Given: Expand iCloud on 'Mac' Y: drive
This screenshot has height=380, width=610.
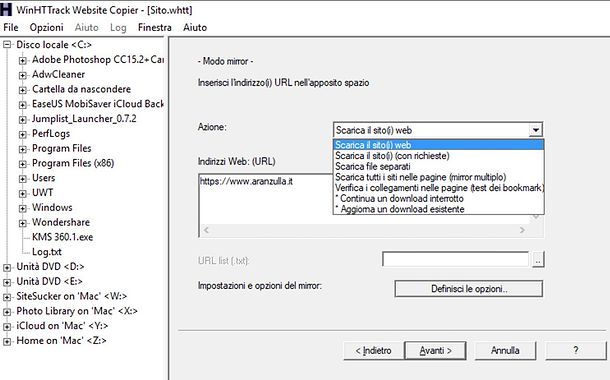Looking at the screenshot, I should click(x=7, y=326).
